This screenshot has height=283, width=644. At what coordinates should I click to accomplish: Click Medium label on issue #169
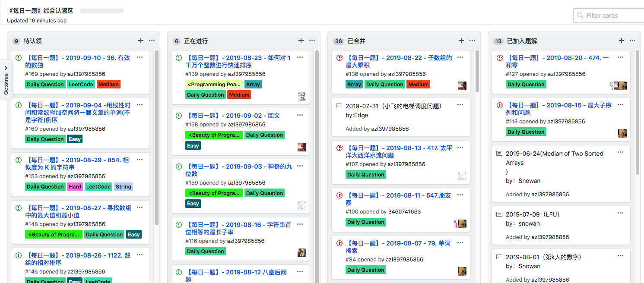(108, 85)
